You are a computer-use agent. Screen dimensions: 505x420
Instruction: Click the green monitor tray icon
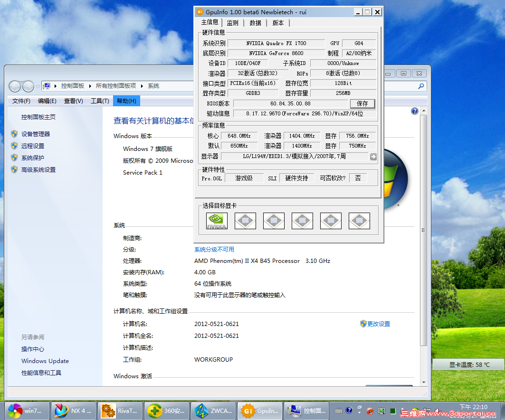click(381, 411)
